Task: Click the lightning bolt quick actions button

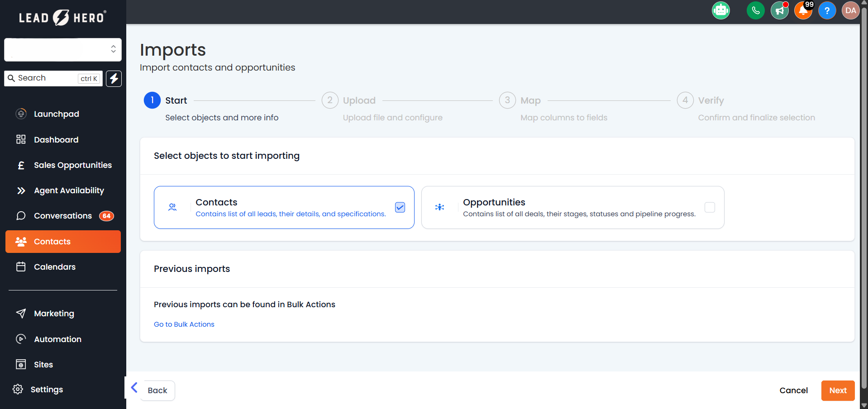Action: pyautogui.click(x=114, y=79)
